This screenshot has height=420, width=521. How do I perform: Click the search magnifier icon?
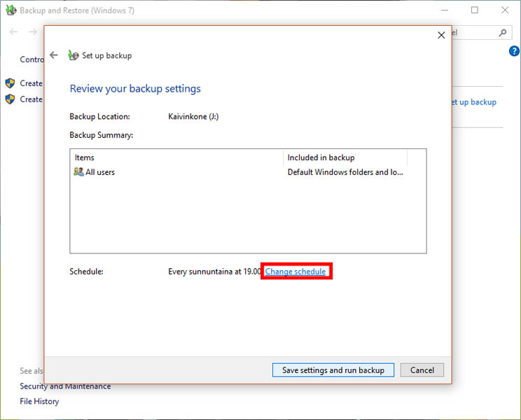[x=502, y=32]
